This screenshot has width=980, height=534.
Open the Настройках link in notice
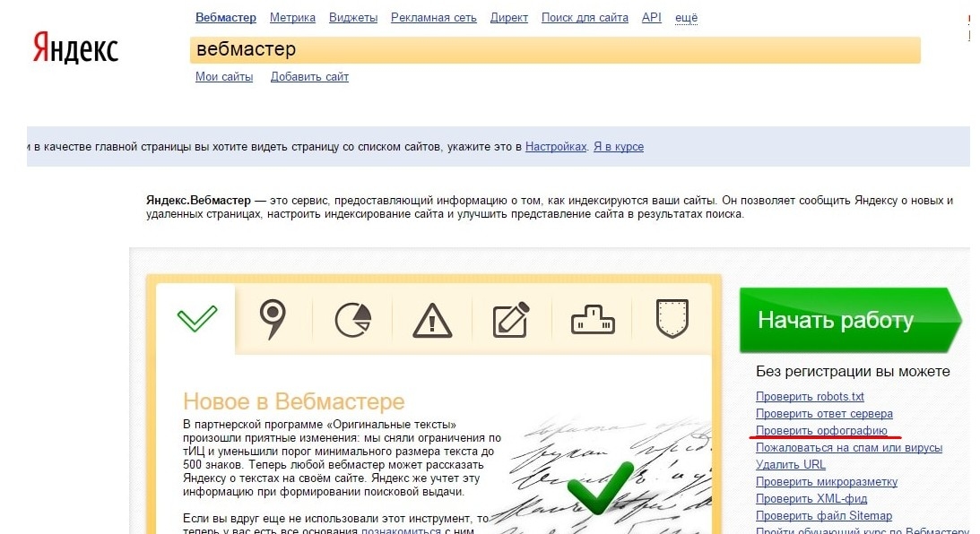(556, 147)
